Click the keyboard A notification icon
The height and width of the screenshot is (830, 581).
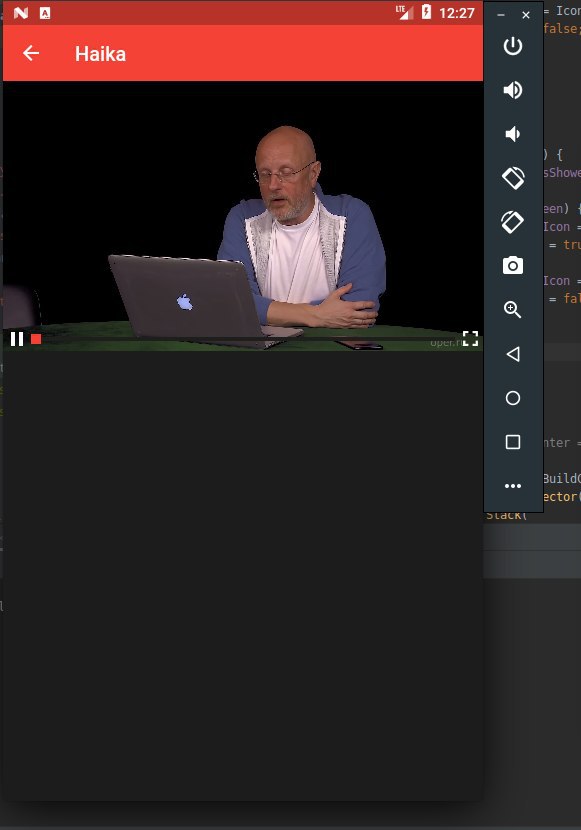(x=46, y=13)
